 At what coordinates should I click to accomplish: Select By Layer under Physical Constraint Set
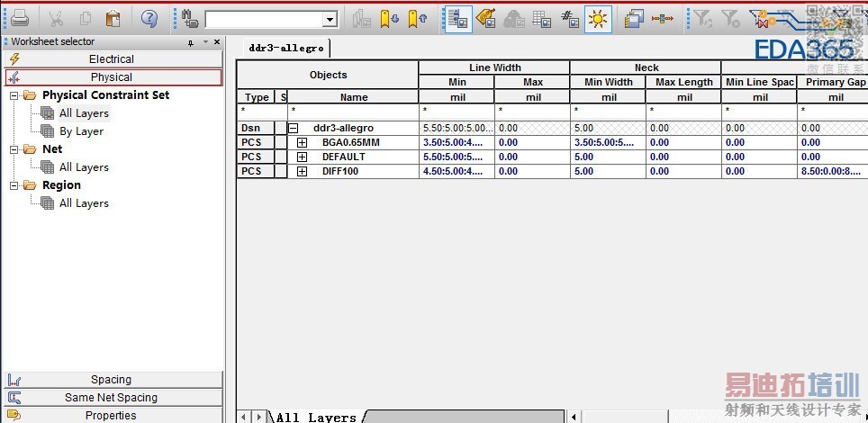tap(81, 131)
